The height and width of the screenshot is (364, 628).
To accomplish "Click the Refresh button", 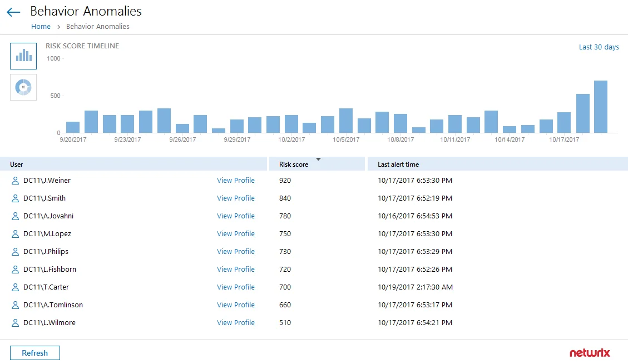I will click(x=35, y=353).
